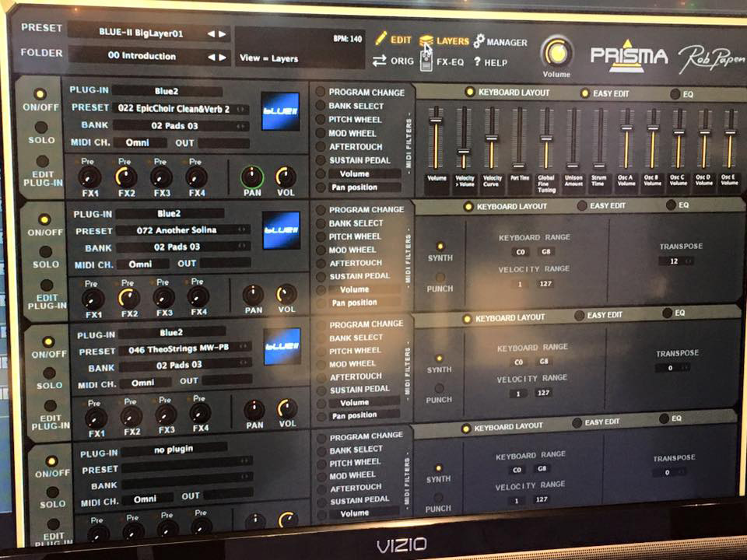Toggle SUSTAIN PEDAL filter in third layer
747x560 pixels.
321,390
